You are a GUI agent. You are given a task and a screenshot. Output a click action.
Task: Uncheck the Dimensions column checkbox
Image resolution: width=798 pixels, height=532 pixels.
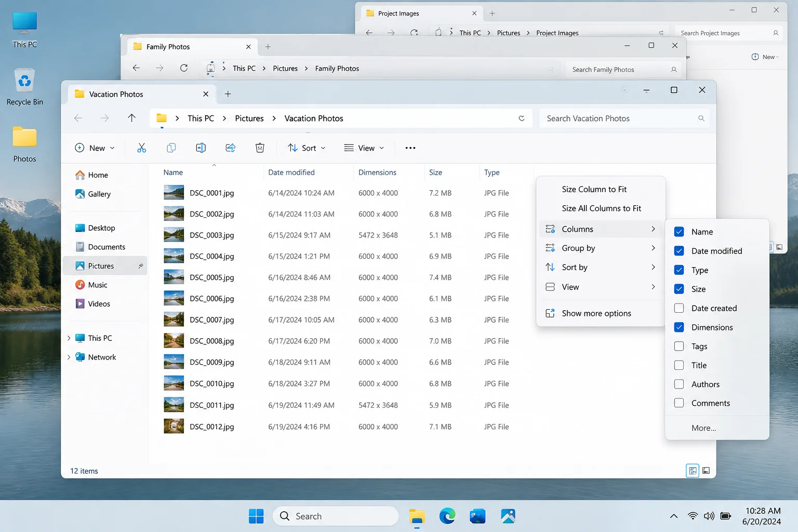click(679, 327)
